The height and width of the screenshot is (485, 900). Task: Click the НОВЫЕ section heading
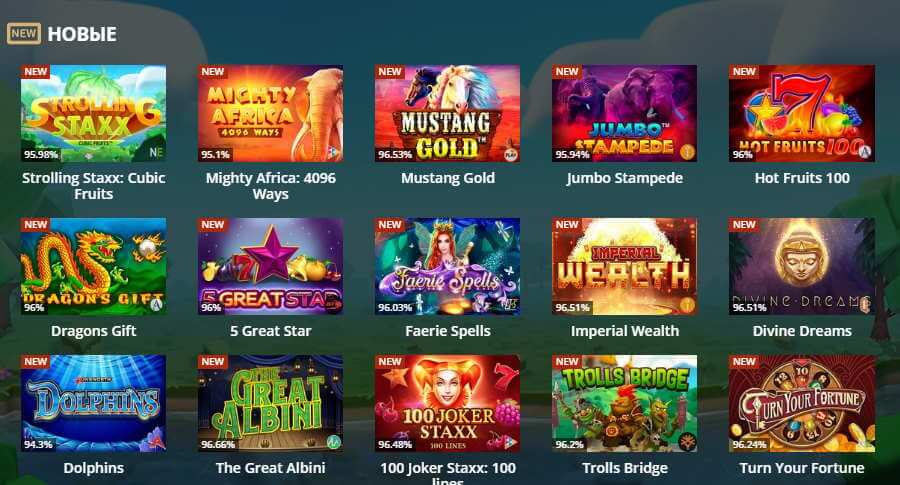(82, 34)
